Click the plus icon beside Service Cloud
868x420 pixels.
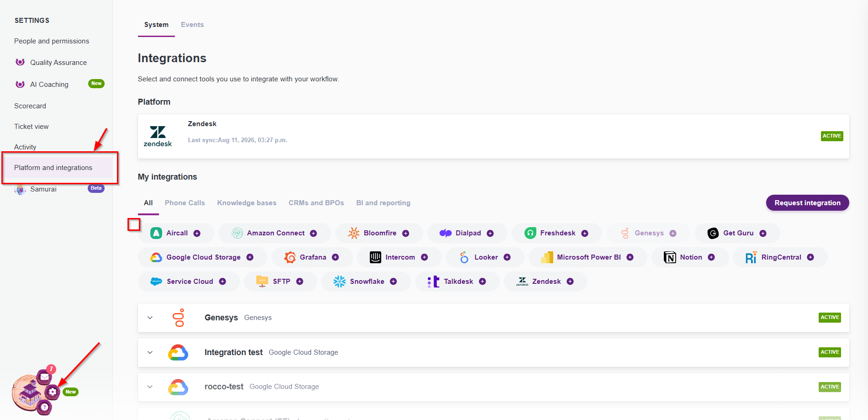[222, 282]
